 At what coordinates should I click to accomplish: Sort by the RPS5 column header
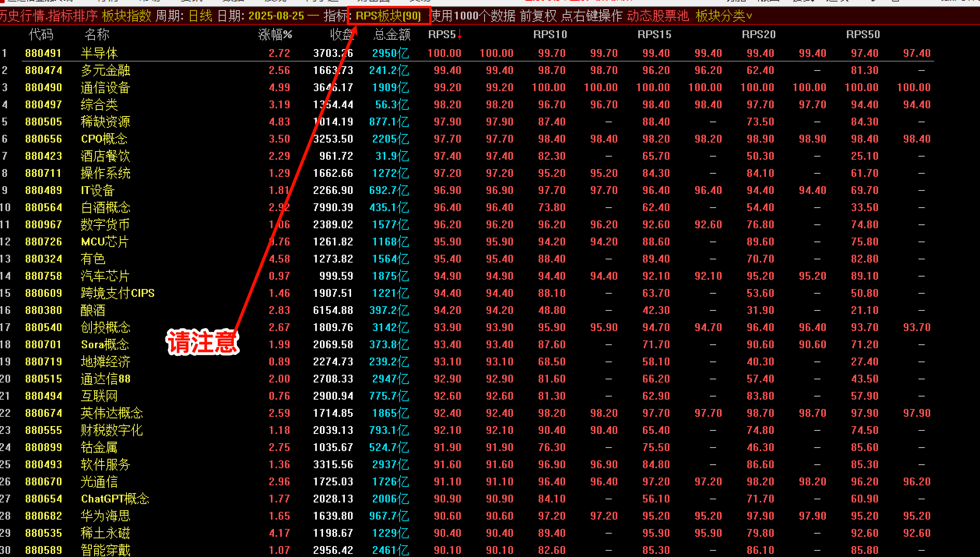tap(442, 35)
